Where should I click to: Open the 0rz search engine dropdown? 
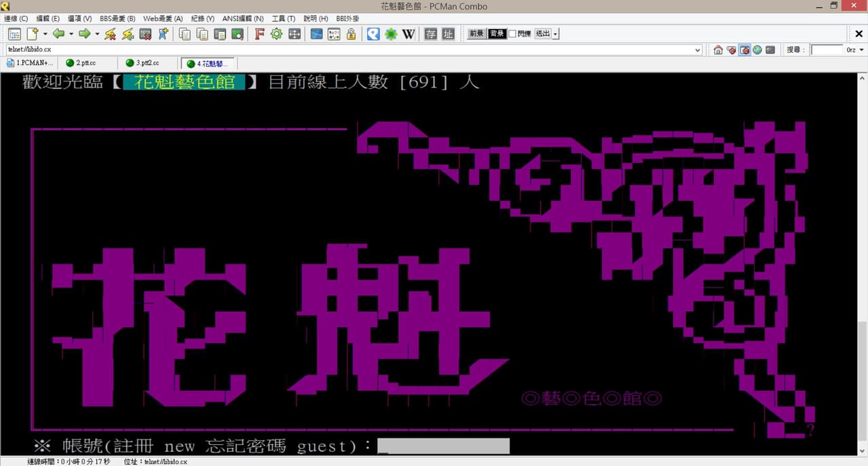855,50
